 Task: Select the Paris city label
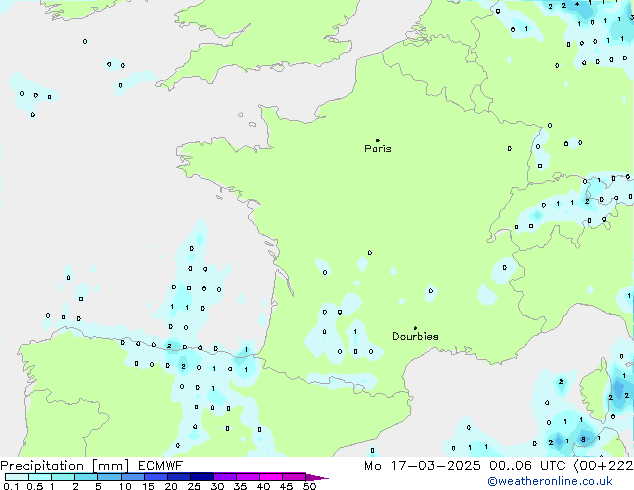pyautogui.click(x=378, y=149)
